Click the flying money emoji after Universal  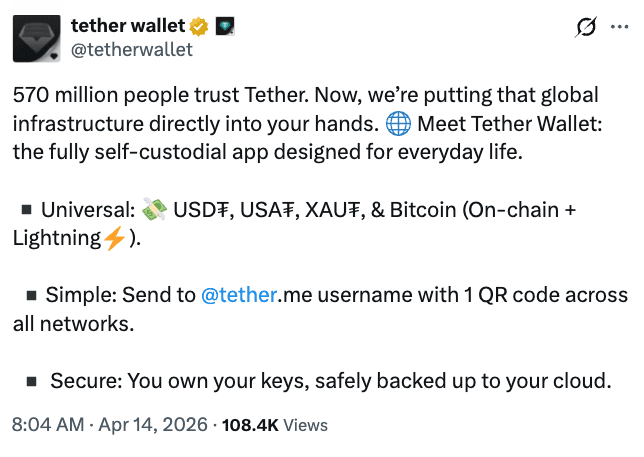[154, 211]
